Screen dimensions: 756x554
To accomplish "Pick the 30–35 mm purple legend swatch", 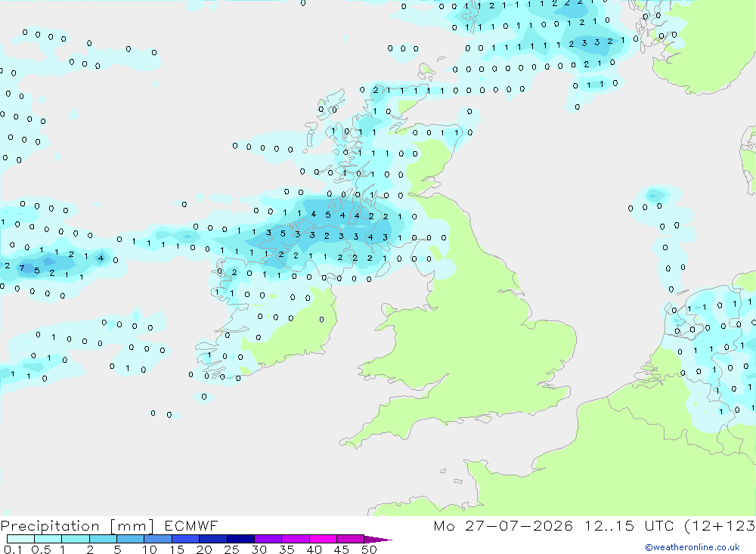I will (x=268, y=539).
